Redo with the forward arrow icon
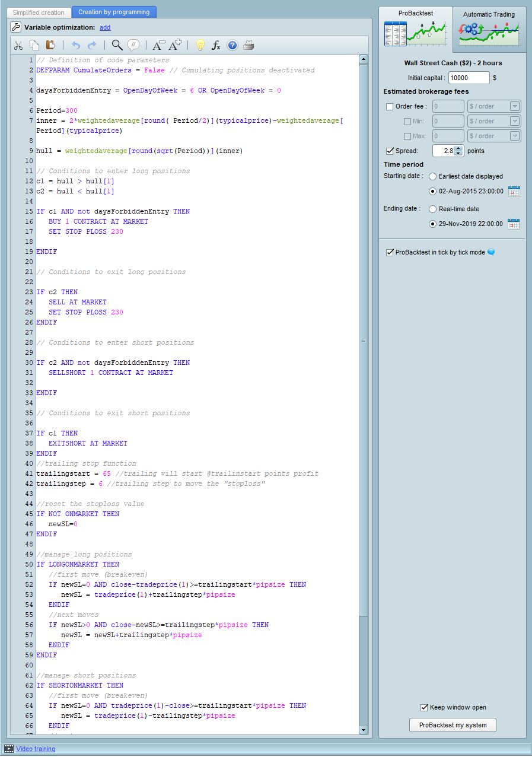532x757 pixels. 92,45
